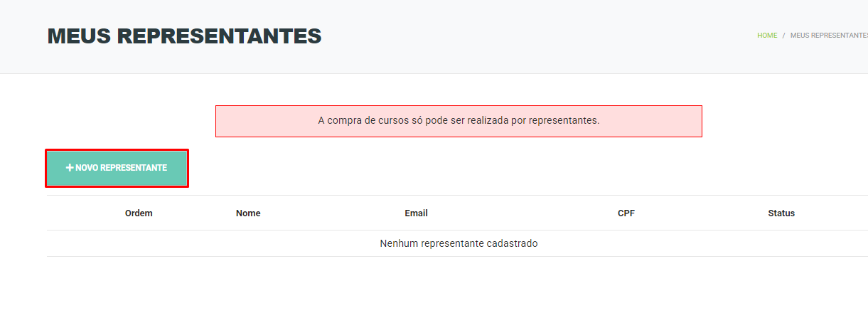Select the 'Nenhum representante cadastrado' table row
The width and height of the screenshot is (868, 318).
point(459,243)
